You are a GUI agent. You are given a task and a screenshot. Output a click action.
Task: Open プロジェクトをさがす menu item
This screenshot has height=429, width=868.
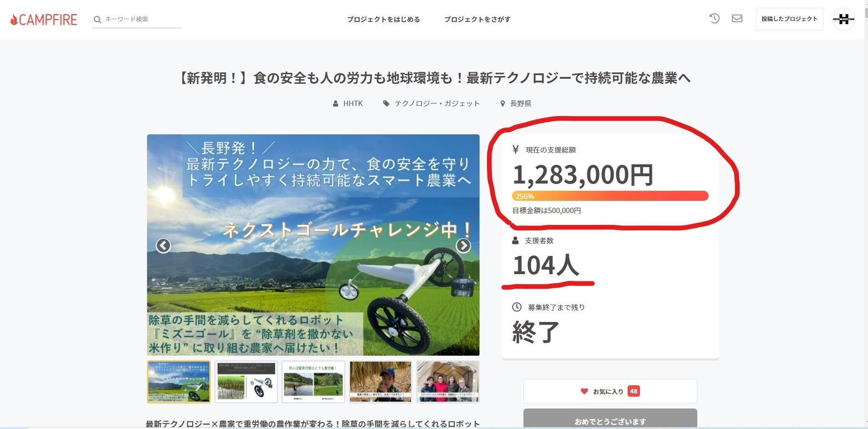coord(477,20)
